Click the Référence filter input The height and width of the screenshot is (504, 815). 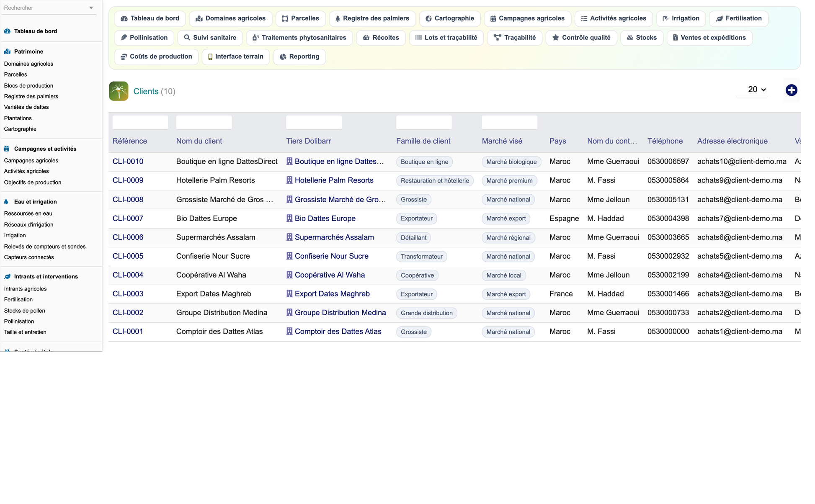coord(140,122)
